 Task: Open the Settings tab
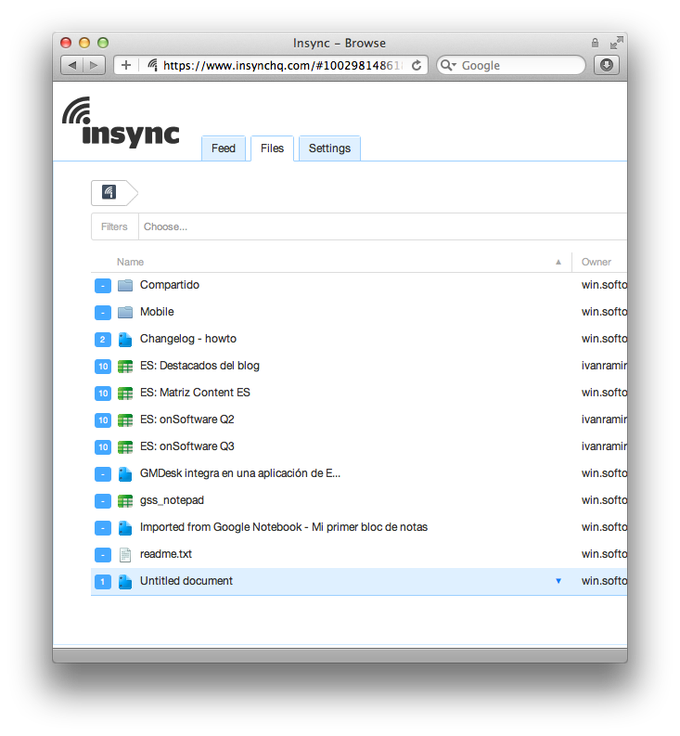[329, 148]
